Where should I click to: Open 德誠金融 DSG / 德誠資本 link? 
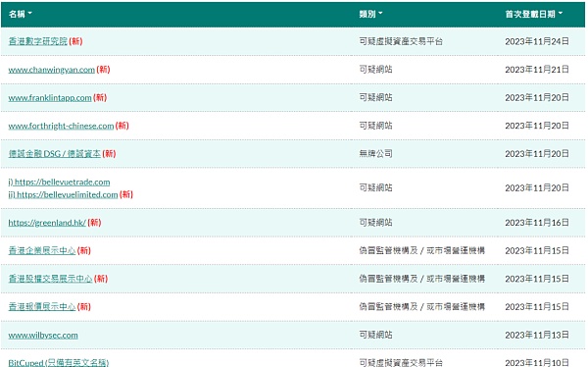54,154
